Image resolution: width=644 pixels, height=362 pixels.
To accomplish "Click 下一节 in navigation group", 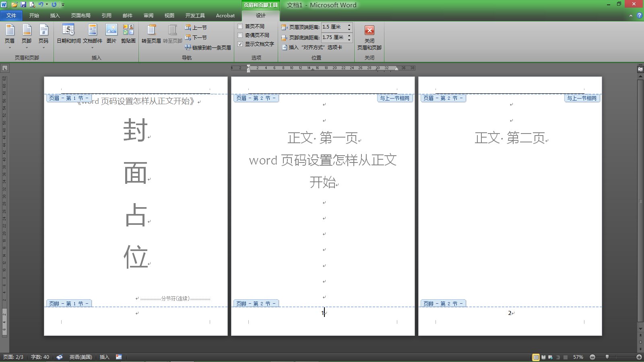I will [197, 37].
